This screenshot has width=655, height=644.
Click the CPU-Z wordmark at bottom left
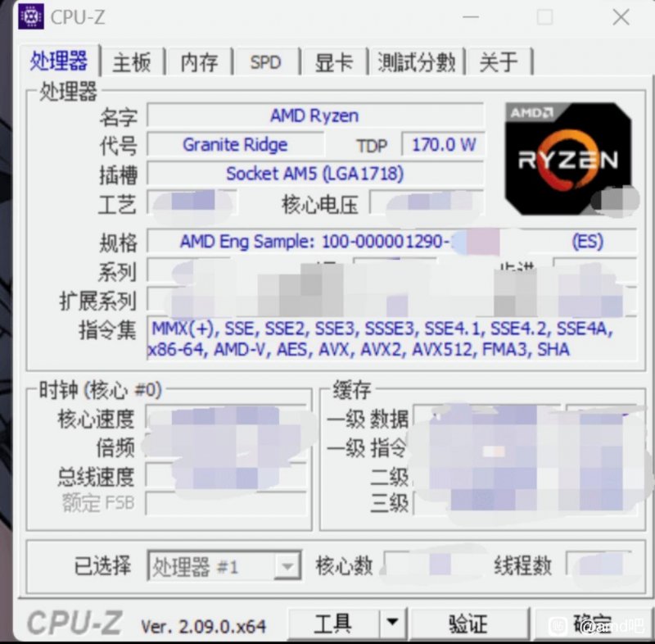point(74,623)
